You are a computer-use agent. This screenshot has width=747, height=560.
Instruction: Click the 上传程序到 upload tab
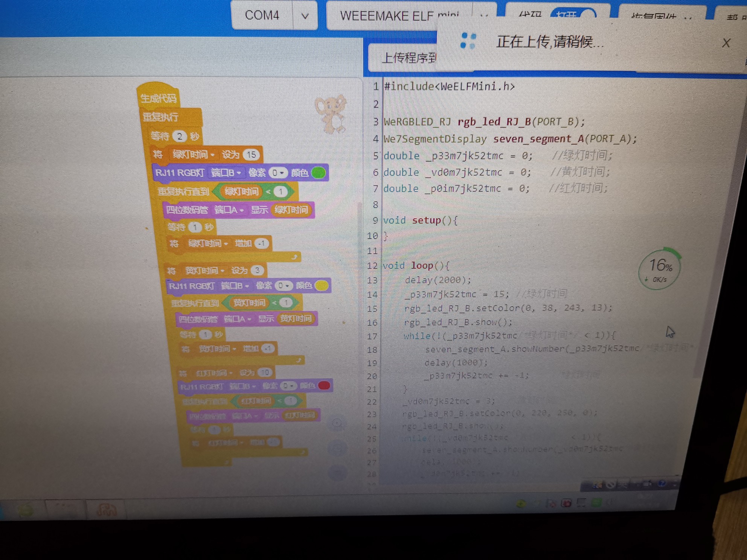click(x=409, y=58)
